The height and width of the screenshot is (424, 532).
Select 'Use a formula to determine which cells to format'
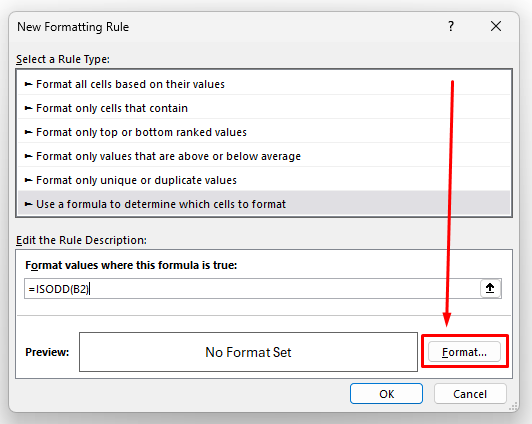click(264, 204)
